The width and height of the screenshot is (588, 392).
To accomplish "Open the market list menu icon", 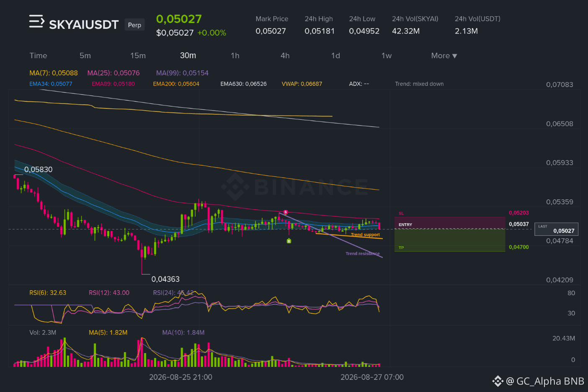I will click(36, 21).
